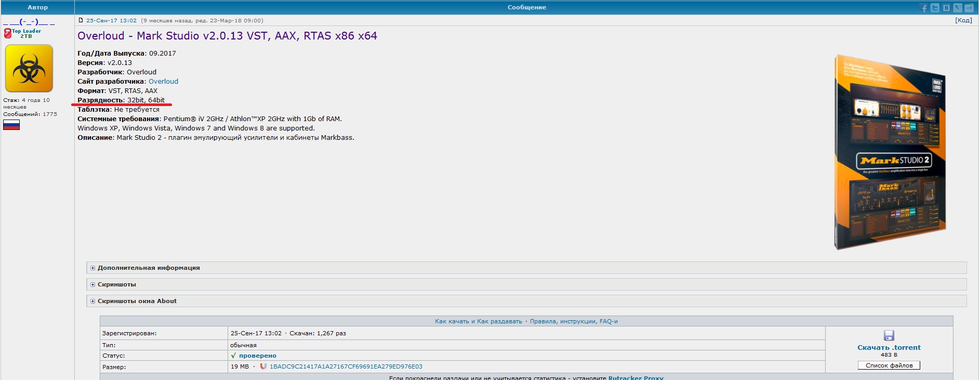Open Как качать и Как раздавать link
This screenshot has width=980, height=380.
point(479,321)
